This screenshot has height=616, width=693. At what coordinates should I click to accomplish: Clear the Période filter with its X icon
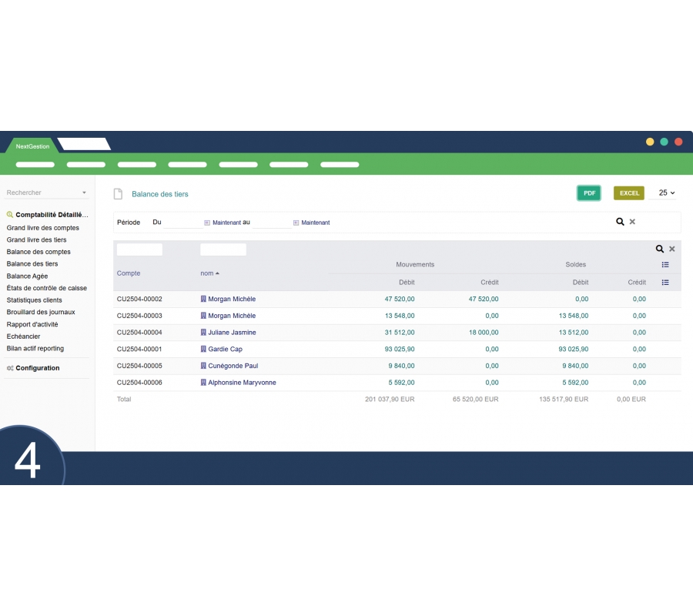tap(632, 222)
